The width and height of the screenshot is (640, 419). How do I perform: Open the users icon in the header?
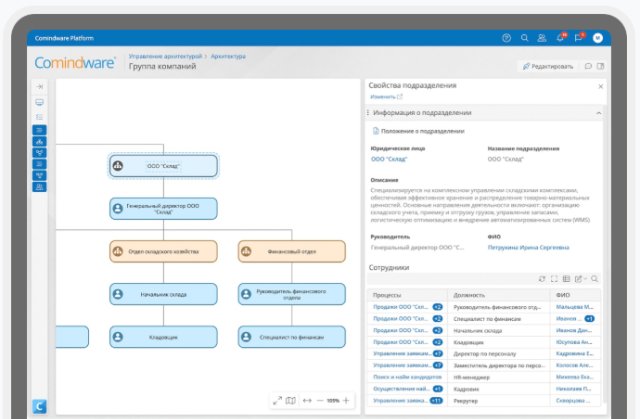(x=542, y=38)
